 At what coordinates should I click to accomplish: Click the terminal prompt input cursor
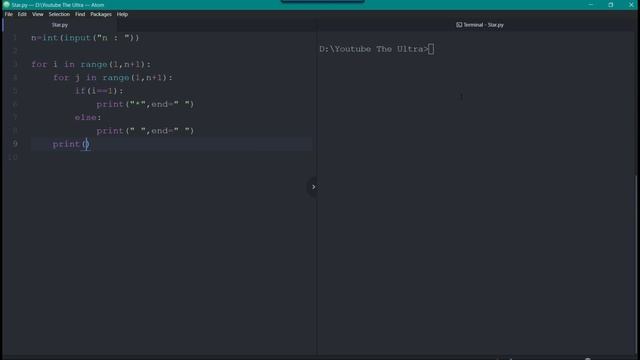[x=431, y=49]
